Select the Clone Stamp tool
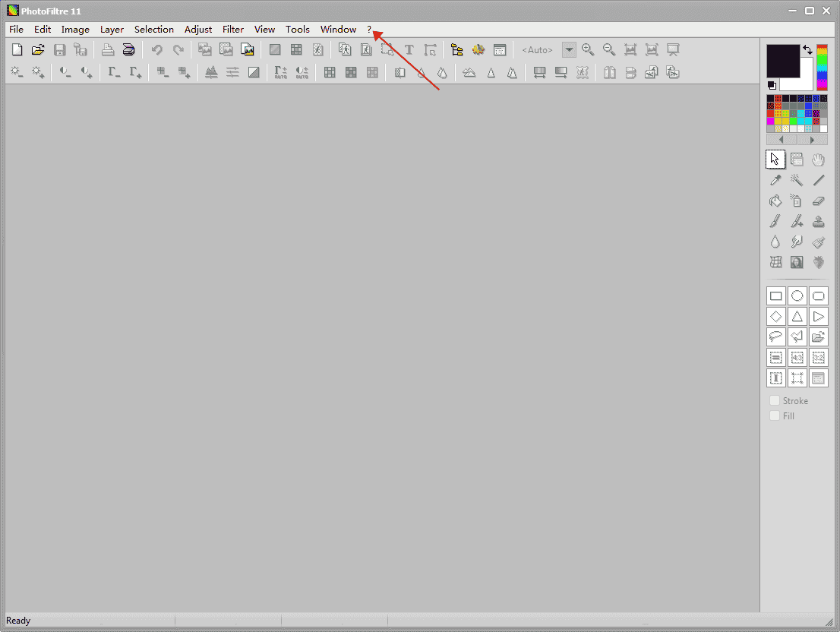840x632 pixels. 818,221
